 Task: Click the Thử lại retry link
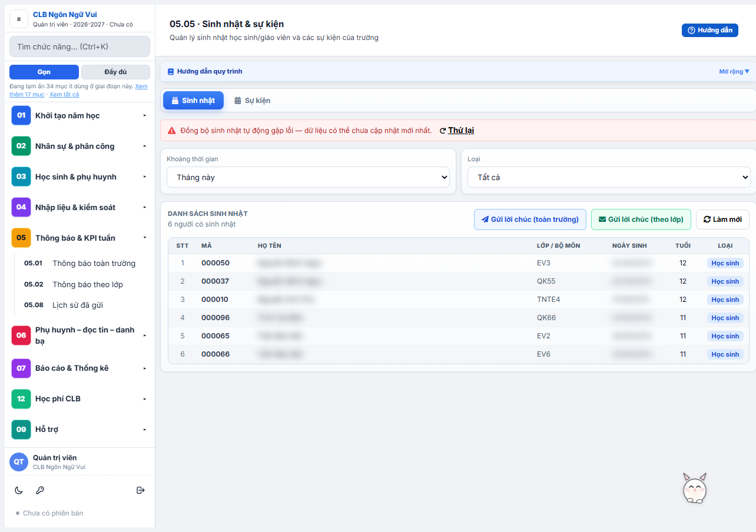[457, 131]
